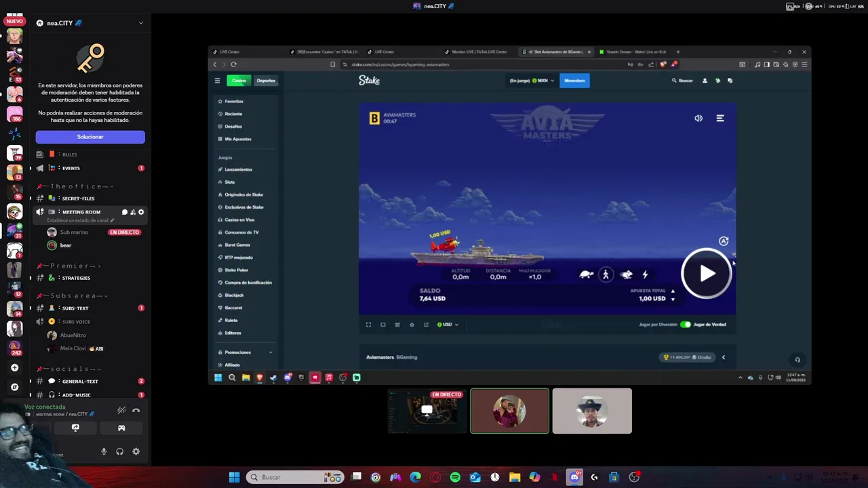
Task: Open live stats icon below the game
Action: click(x=397, y=325)
